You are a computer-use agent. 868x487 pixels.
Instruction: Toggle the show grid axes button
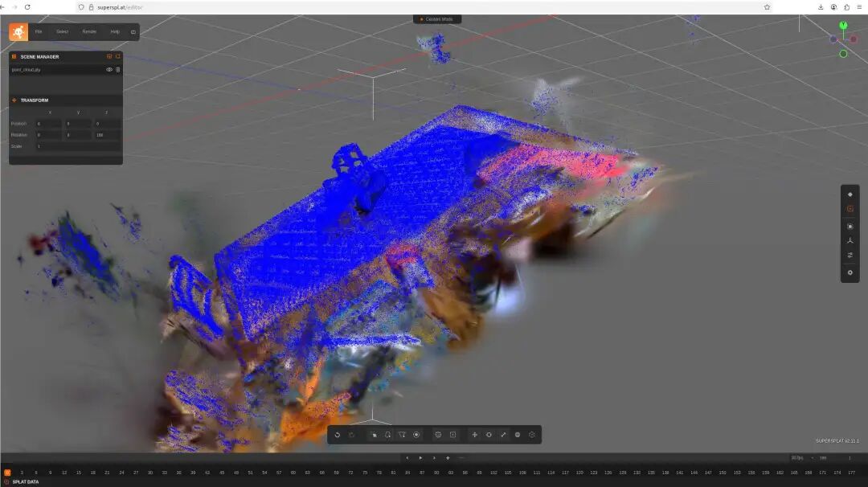pos(850,240)
